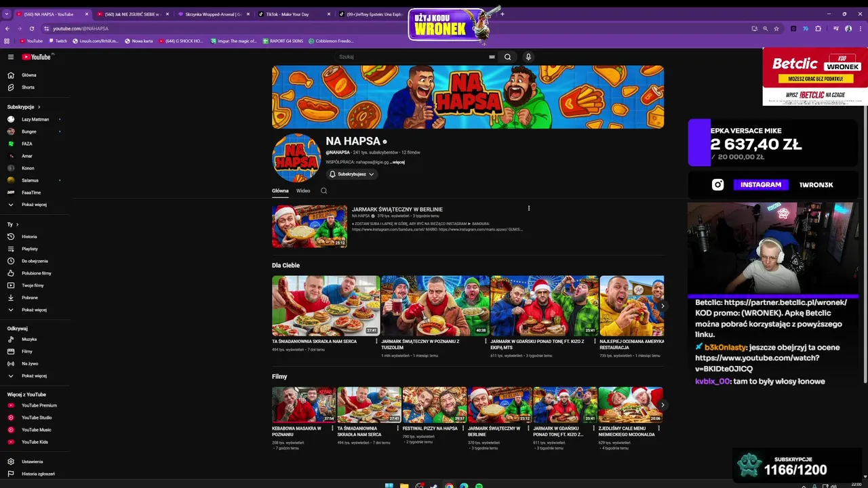The image size is (868, 488).
Task: Go back with browser back arrow
Action: [7, 28]
